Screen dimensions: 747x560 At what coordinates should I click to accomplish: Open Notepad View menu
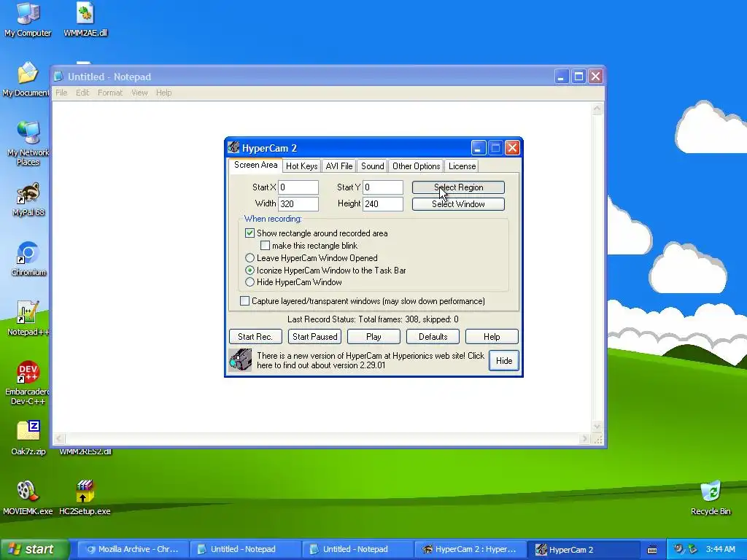[139, 93]
